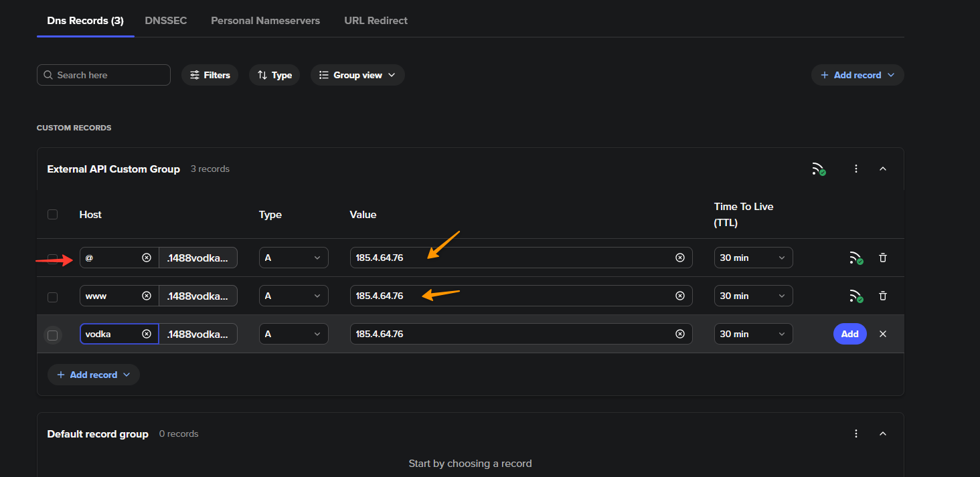The height and width of the screenshot is (477, 980).
Task: Open TTL dropdown for the @ record
Action: point(753,258)
